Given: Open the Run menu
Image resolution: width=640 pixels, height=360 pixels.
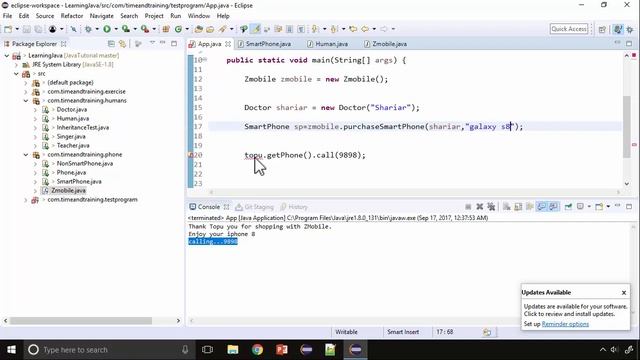Looking at the screenshot, I should 176,16.
